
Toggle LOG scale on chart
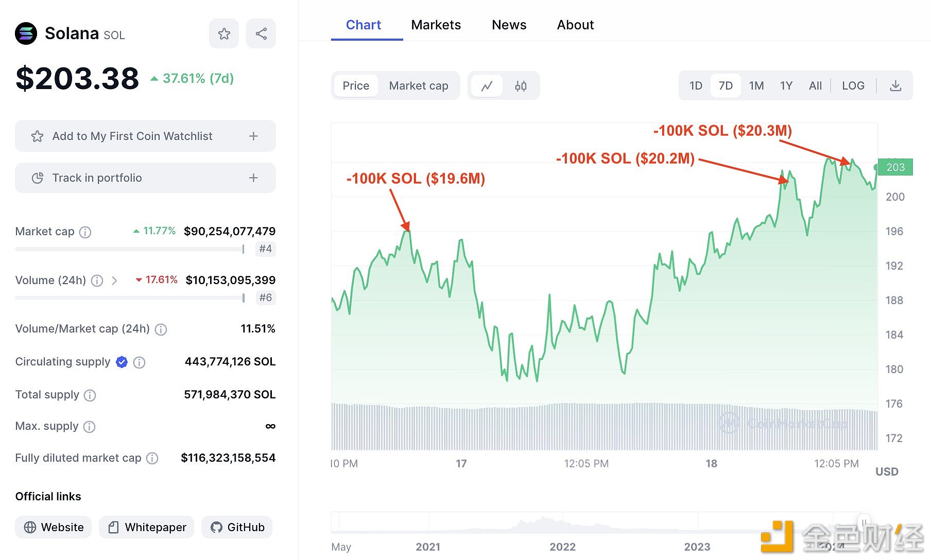click(x=853, y=86)
